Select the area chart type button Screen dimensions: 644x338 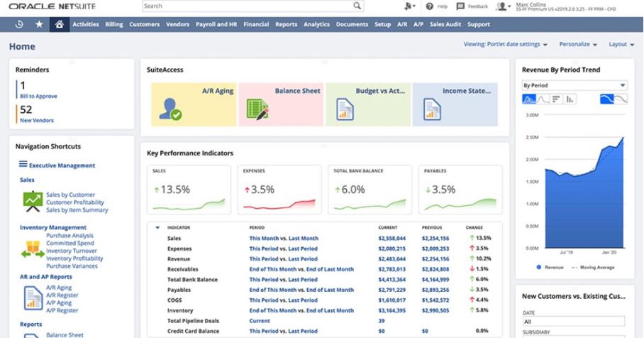pos(529,99)
